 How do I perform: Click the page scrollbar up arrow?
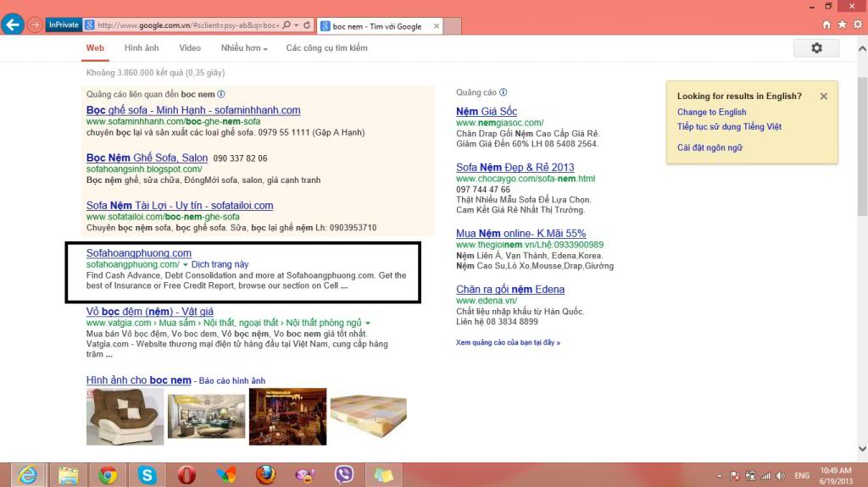pyautogui.click(x=862, y=49)
